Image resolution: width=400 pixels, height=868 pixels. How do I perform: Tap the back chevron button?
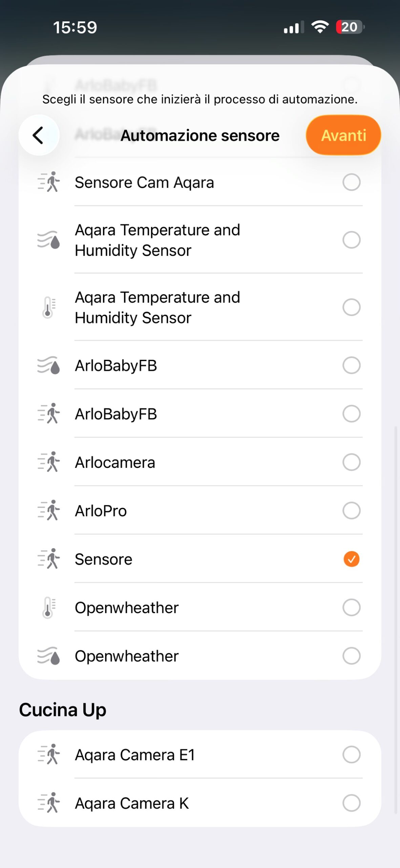click(x=39, y=135)
